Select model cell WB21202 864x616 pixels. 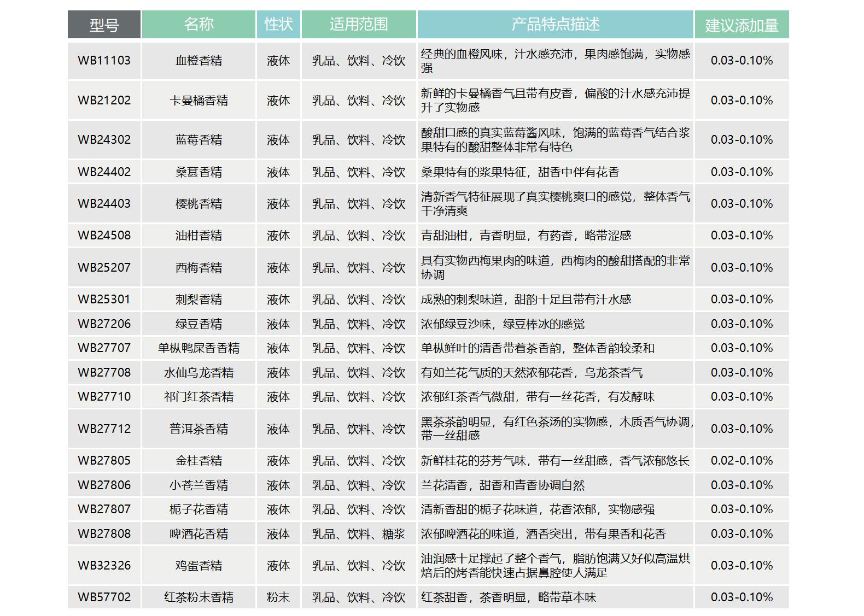[104, 101]
